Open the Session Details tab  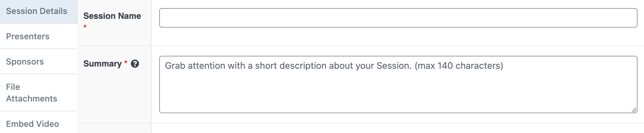(36, 11)
